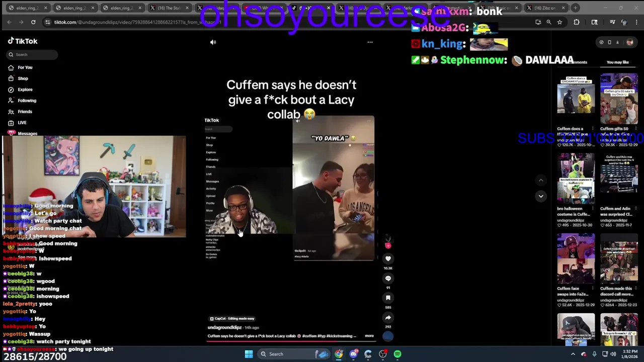Open the comments bubble icon

click(x=388, y=278)
